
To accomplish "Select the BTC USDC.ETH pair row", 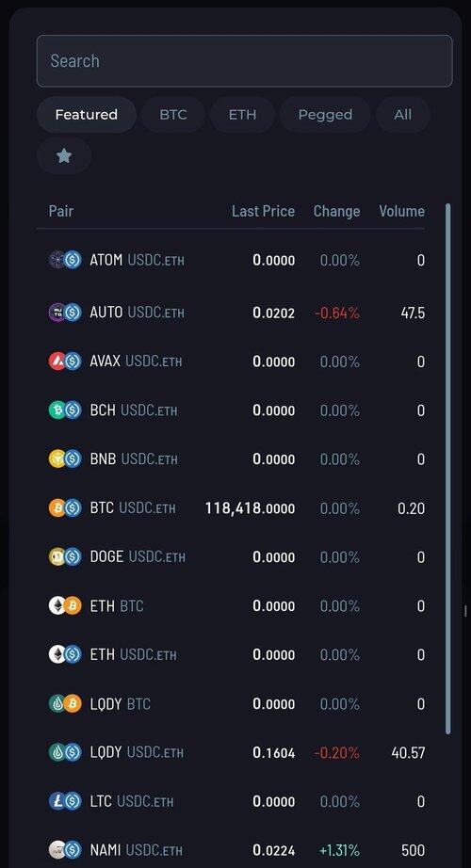I will (x=236, y=507).
